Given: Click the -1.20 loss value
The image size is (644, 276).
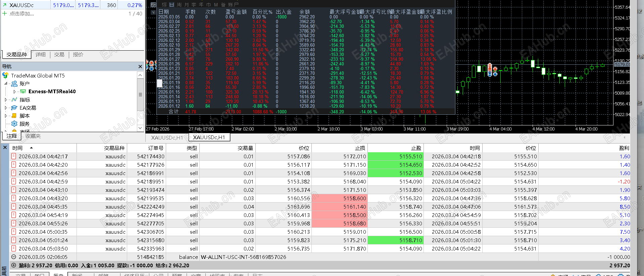Looking at the screenshot, I should (624, 181).
